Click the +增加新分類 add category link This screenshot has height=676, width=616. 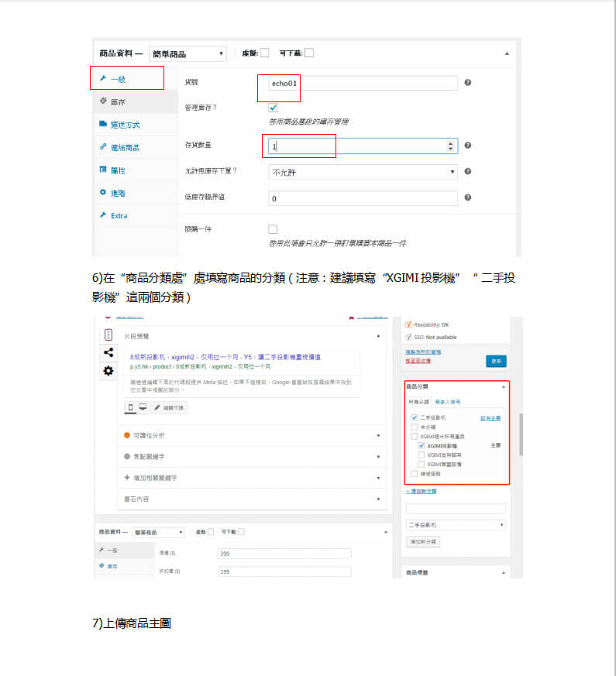421,491
